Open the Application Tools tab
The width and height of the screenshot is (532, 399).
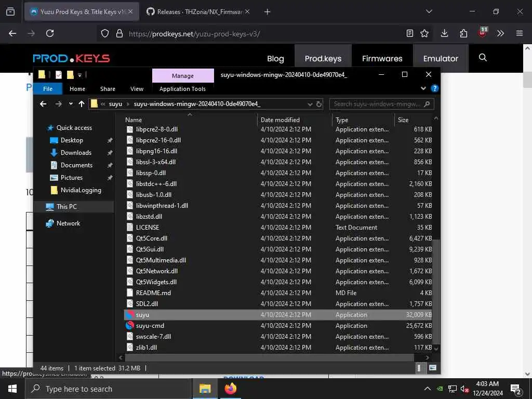coord(182,89)
